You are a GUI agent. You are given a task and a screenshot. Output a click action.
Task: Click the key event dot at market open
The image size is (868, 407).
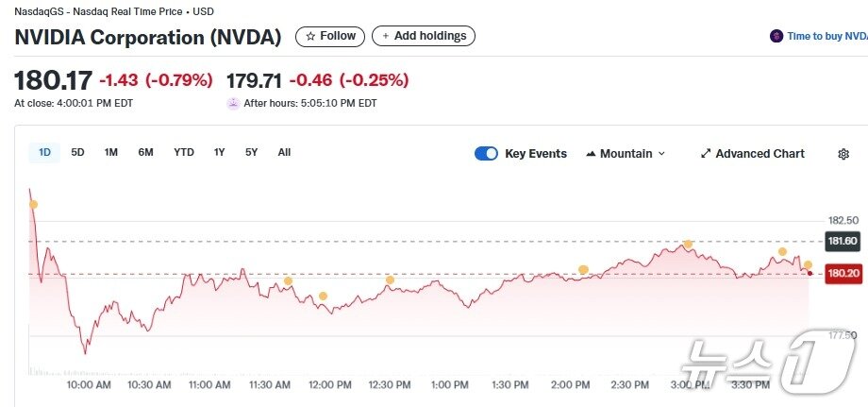point(34,204)
